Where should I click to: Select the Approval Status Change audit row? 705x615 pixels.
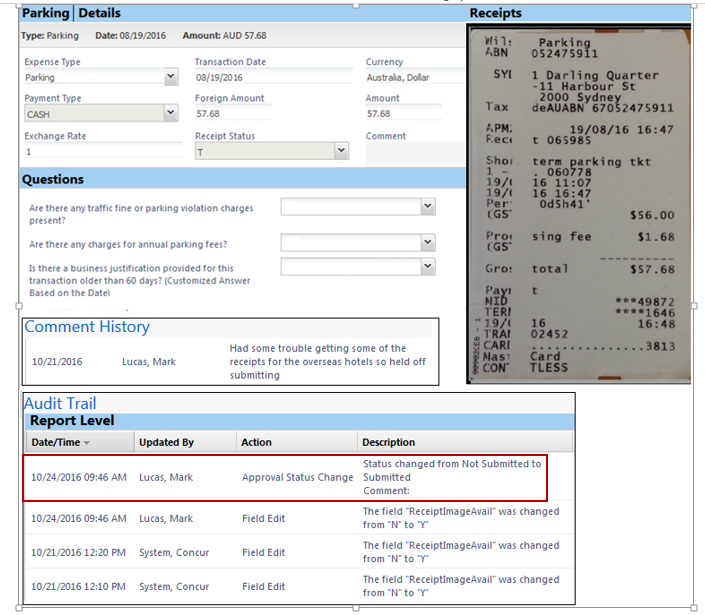297,477
